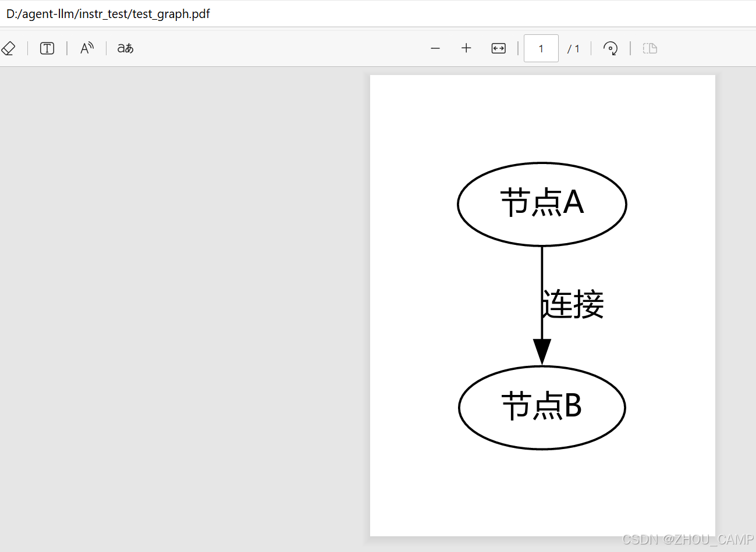Open the Translate feature

[124, 48]
